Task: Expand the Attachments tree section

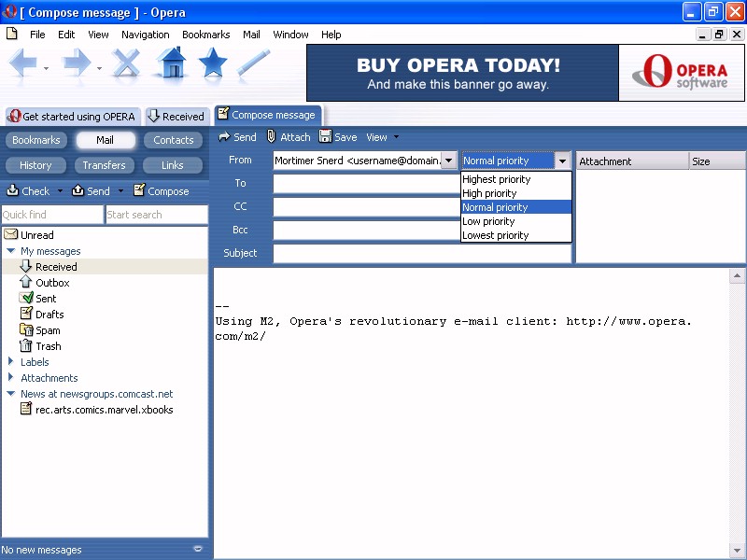Action: tap(10, 378)
